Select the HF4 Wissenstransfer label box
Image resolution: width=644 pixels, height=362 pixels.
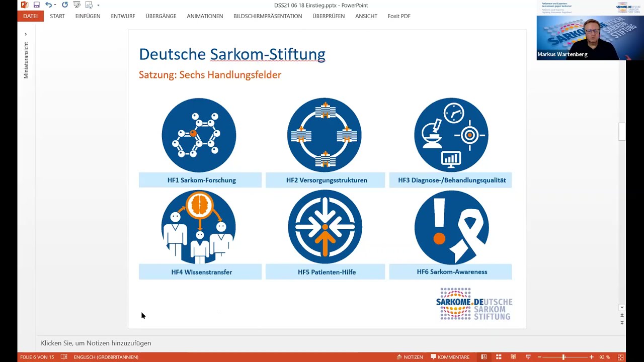click(x=200, y=272)
